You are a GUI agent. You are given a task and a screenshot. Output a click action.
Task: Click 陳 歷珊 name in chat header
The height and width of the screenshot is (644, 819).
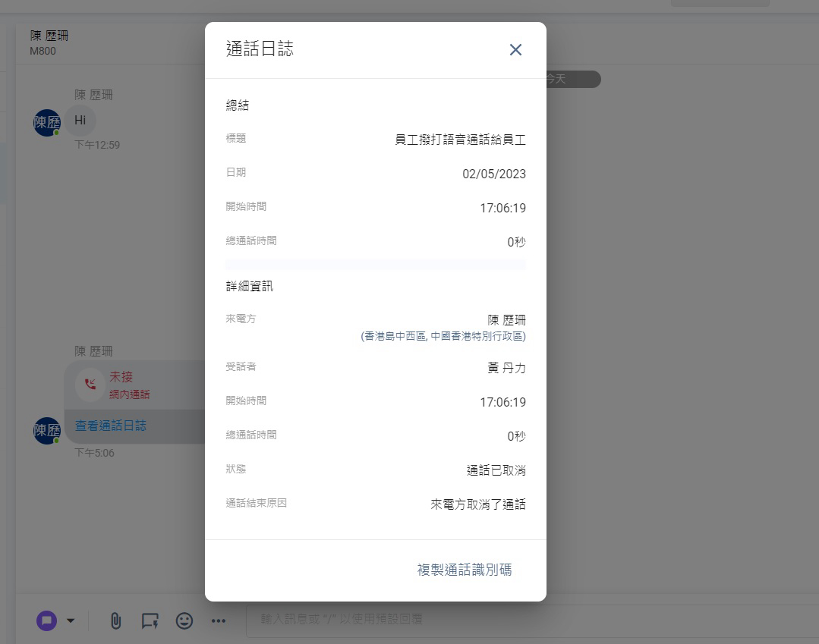point(49,36)
